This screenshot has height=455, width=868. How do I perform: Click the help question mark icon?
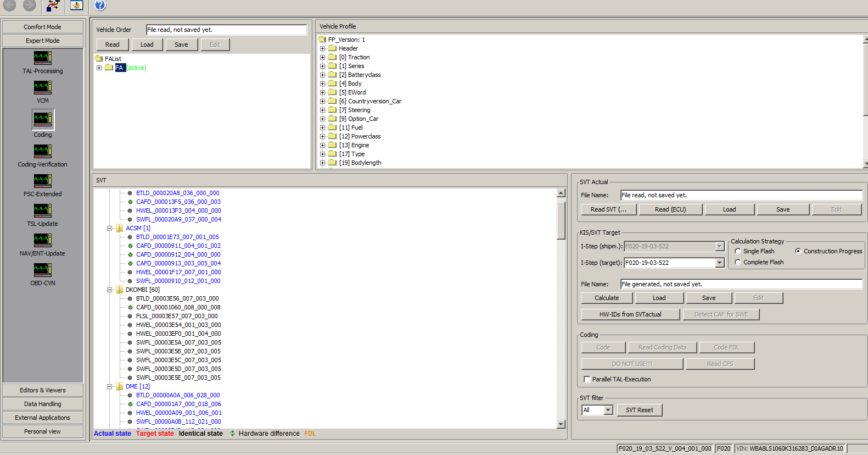tap(100, 5)
